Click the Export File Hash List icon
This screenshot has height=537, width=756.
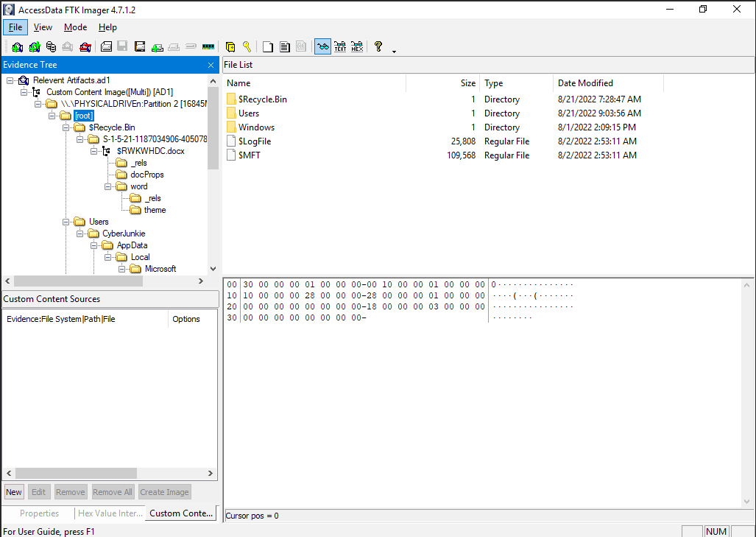click(285, 47)
